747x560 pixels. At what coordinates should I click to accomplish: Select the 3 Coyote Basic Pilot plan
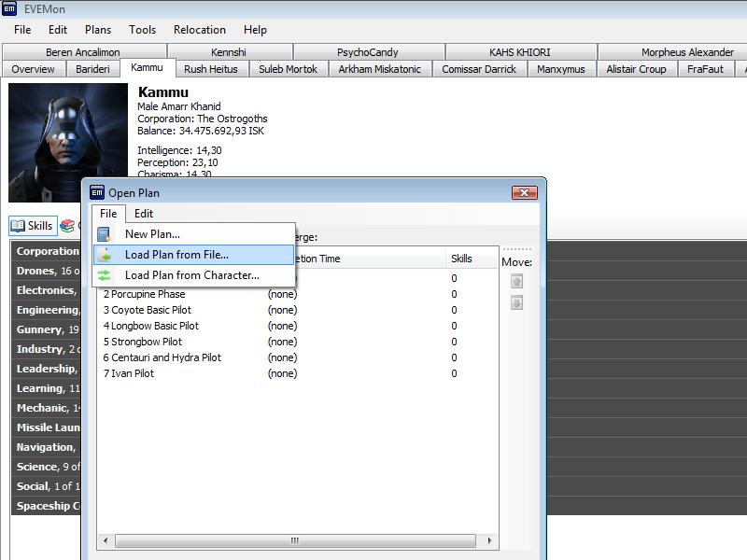298,310
